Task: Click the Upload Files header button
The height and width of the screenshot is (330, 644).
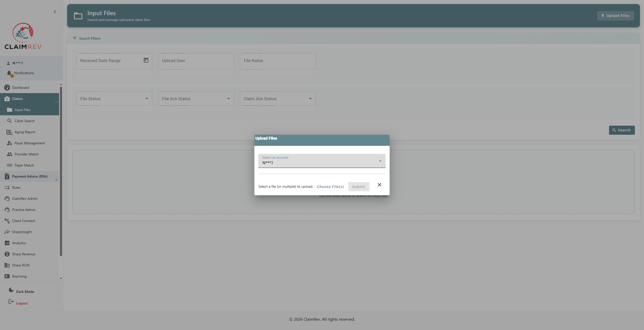Action: click(x=615, y=16)
